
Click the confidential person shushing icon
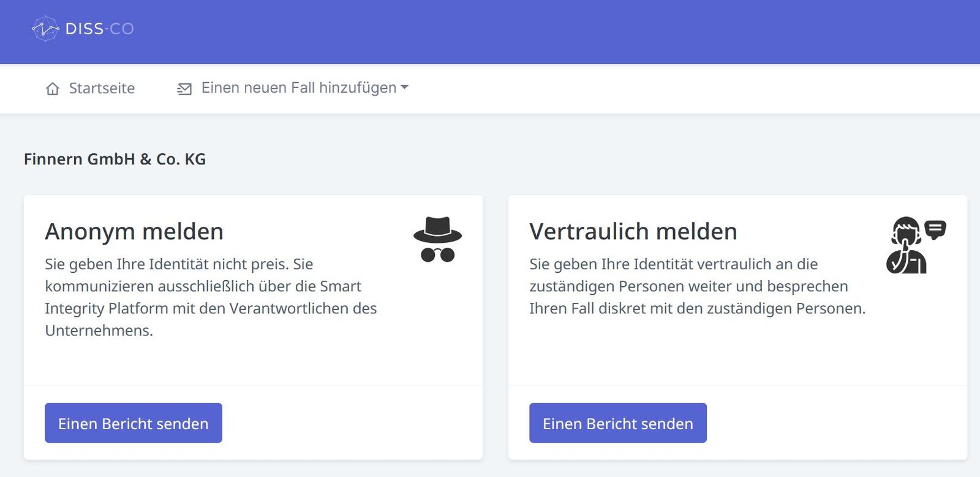click(907, 246)
